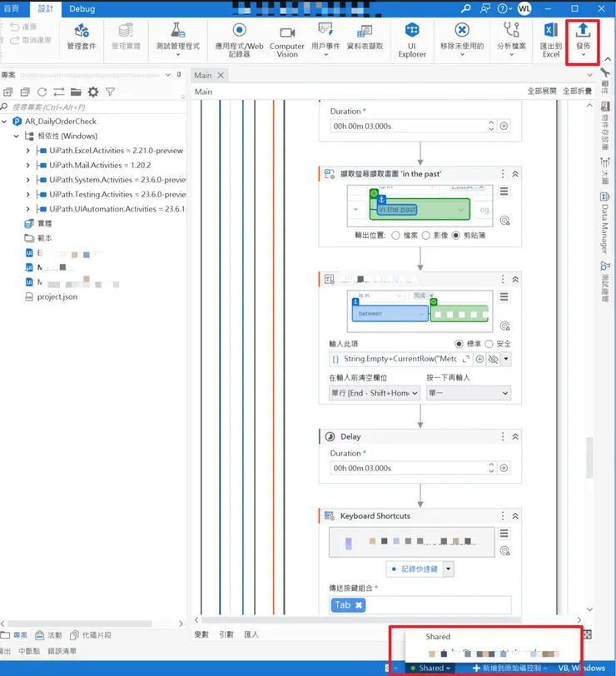Screen dimensions: 616x676
Task: Select the Main workflow document tab
Action: coord(202,76)
